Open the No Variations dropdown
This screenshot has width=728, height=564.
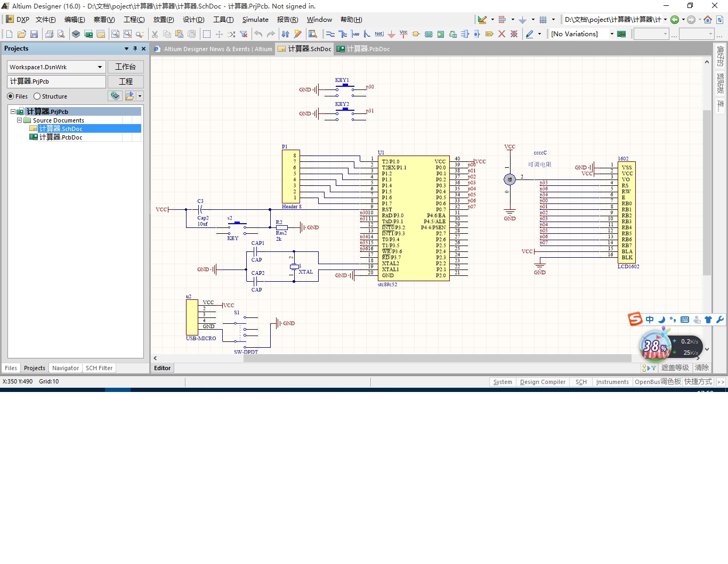(x=612, y=34)
